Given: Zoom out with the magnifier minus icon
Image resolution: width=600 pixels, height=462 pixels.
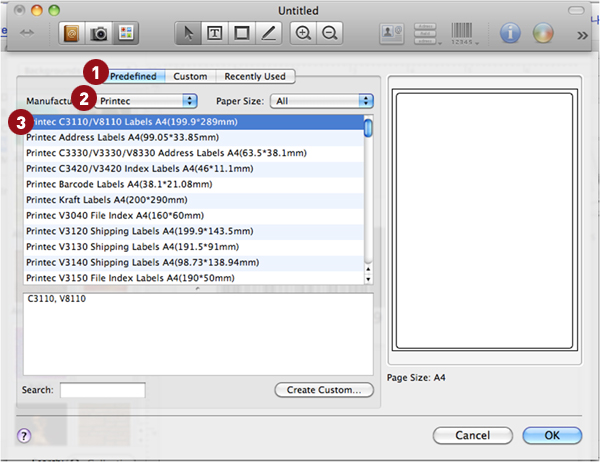Looking at the screenshot, I should [329, 33].
